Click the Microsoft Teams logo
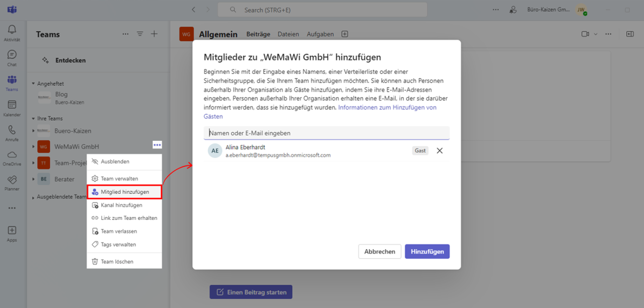The height and width of the screenshot is (308, 644). 12,10
